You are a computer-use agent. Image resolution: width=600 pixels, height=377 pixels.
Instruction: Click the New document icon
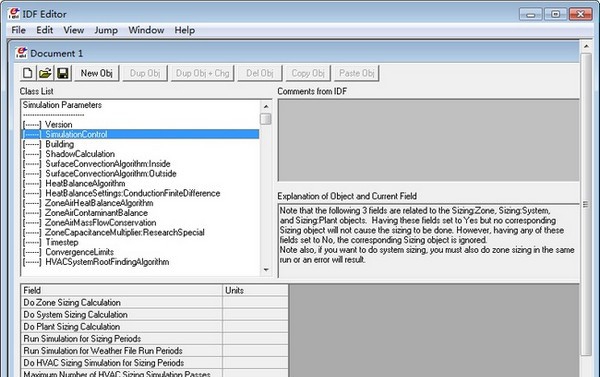pos(28,73)
